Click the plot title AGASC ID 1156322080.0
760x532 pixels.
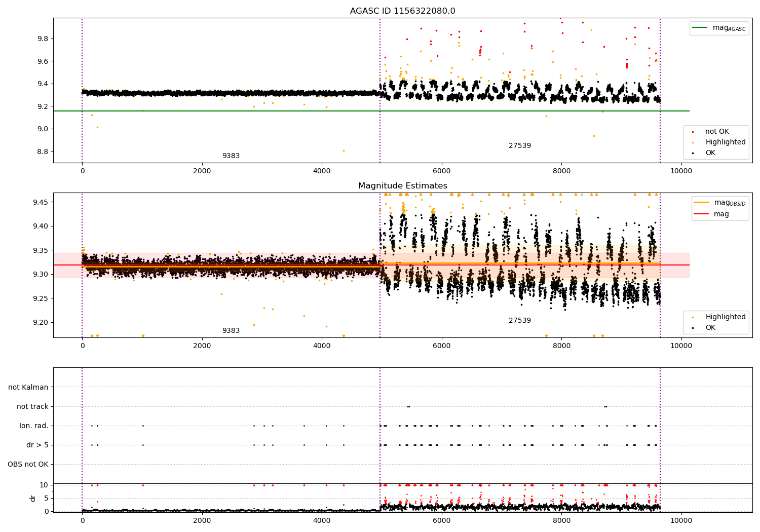point(402,11)
